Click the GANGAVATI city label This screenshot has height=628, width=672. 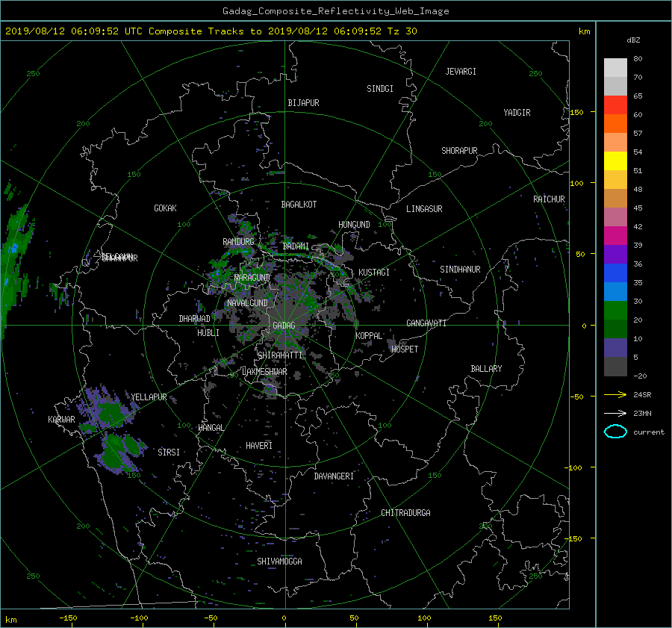tap(426, 323)
